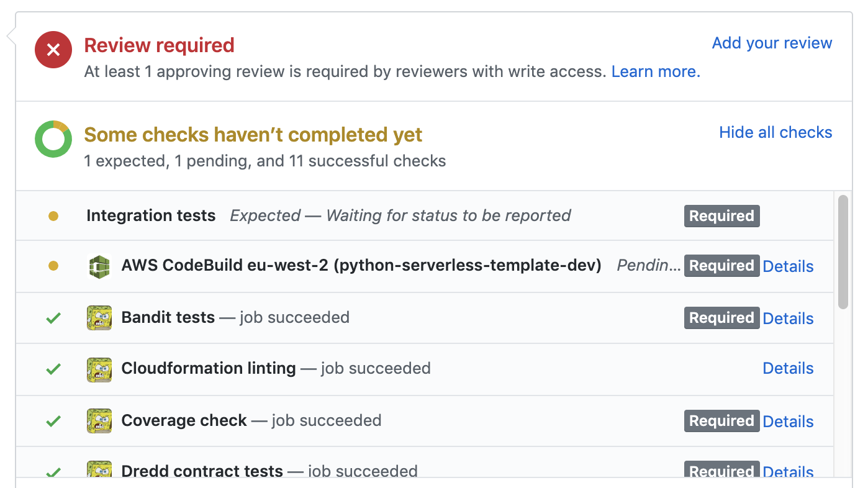The image size is (868, 488).
Task: Click the red Review required X icon
Action: (53, 50)
